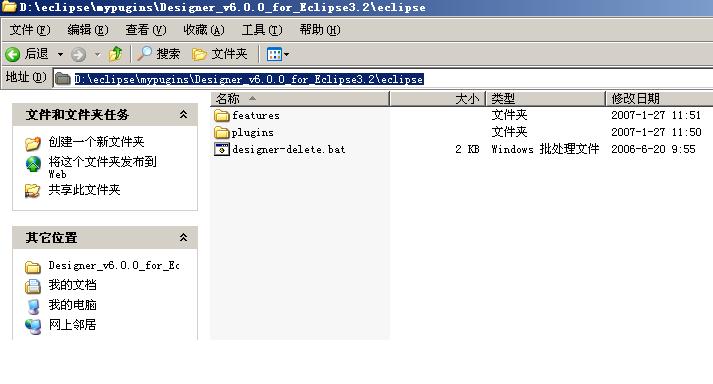The height and width of the screenshot is (384, 713).
Task: Click the 2 KB size cell
Action: point(467,149)
